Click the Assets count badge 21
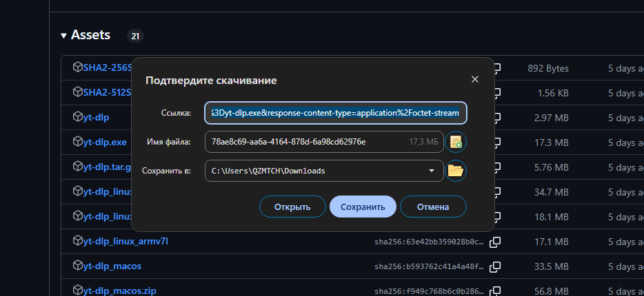 point(135,36)
